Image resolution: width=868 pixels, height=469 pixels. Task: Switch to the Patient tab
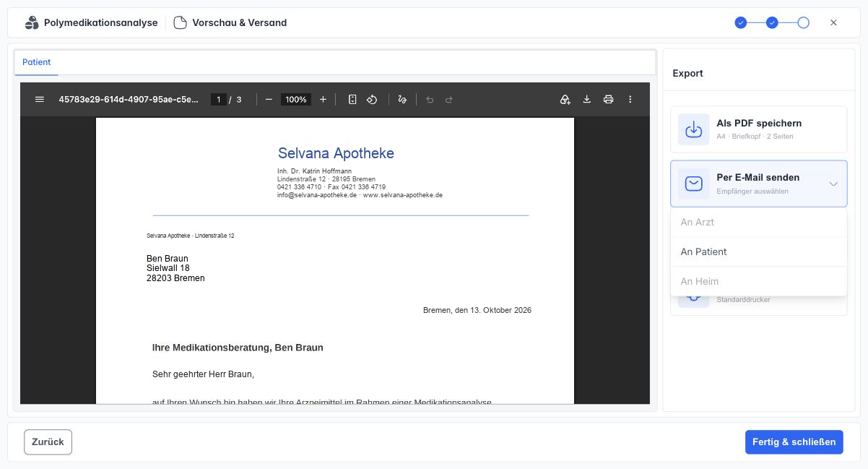37,62
